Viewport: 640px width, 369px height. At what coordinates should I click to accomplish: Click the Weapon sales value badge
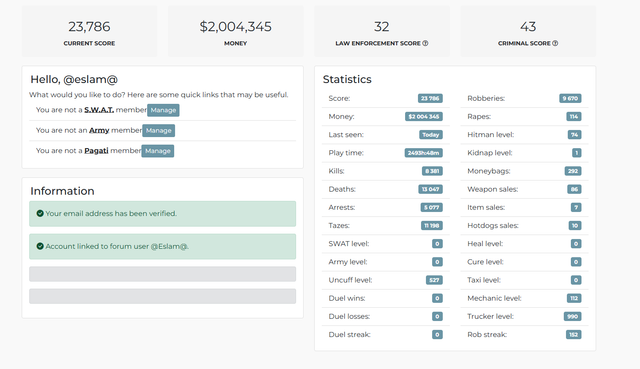pyautogui.click(x=574, y=189)
